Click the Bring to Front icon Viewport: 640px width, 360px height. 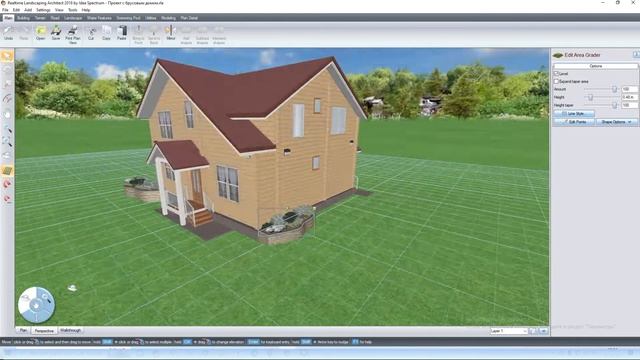coord(138,34)
